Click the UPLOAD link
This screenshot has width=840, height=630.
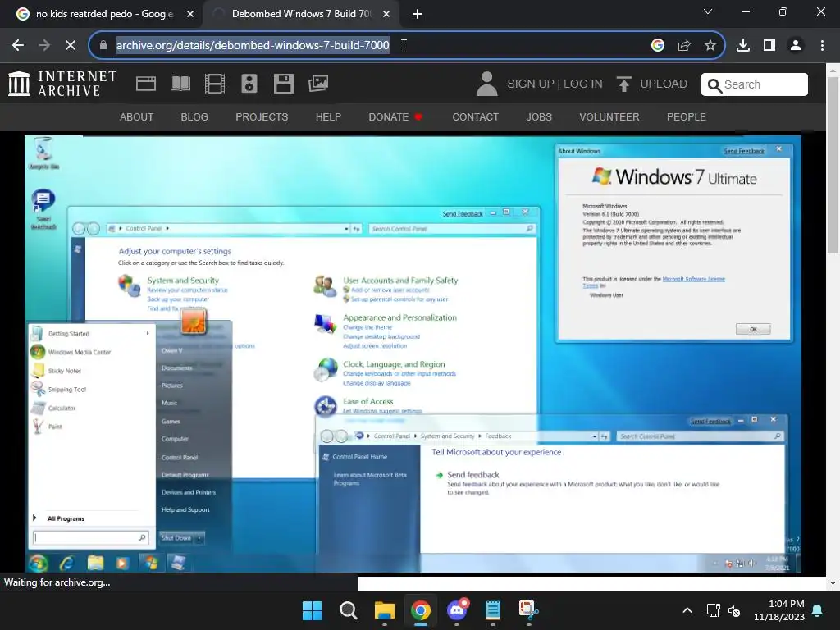point(652,84)
